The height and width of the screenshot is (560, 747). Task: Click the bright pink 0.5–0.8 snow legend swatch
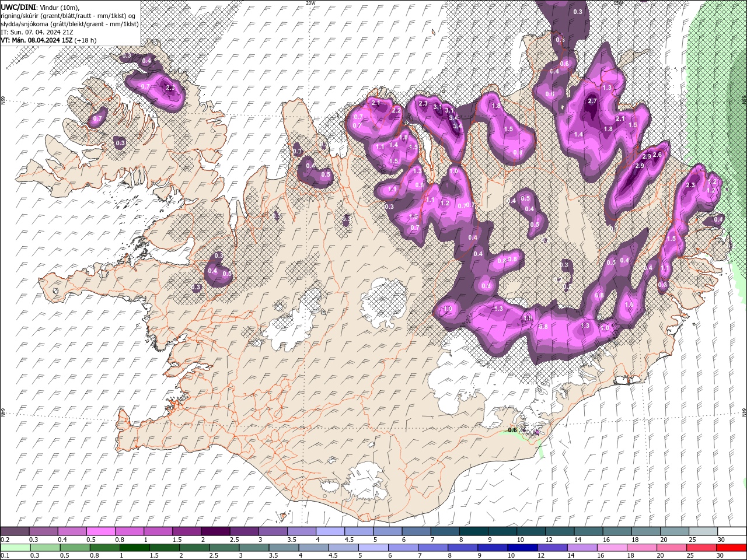click(x=101, y=531)
